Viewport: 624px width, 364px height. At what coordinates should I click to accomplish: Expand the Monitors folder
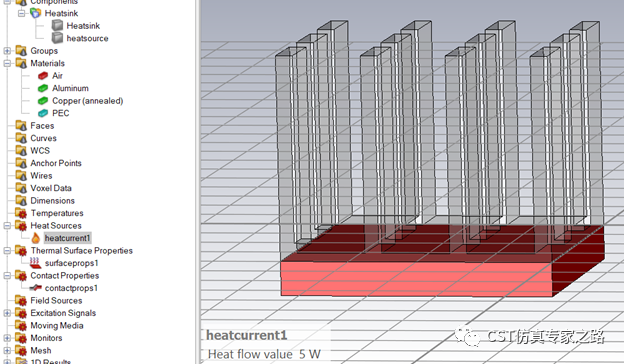point(7,338)
